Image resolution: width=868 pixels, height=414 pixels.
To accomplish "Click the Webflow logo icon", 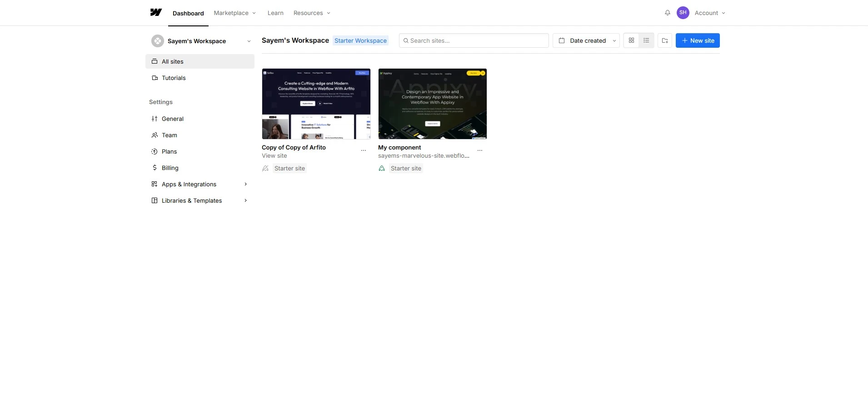I will tap(156, 13).
